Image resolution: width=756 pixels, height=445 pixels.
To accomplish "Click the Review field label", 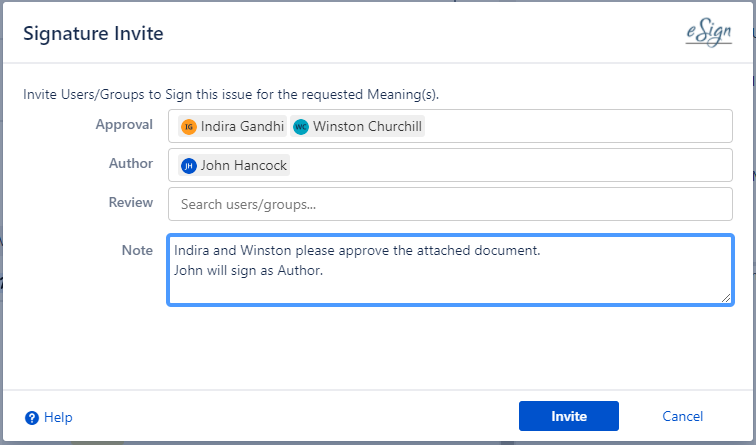I will click(x=131, y=202).
